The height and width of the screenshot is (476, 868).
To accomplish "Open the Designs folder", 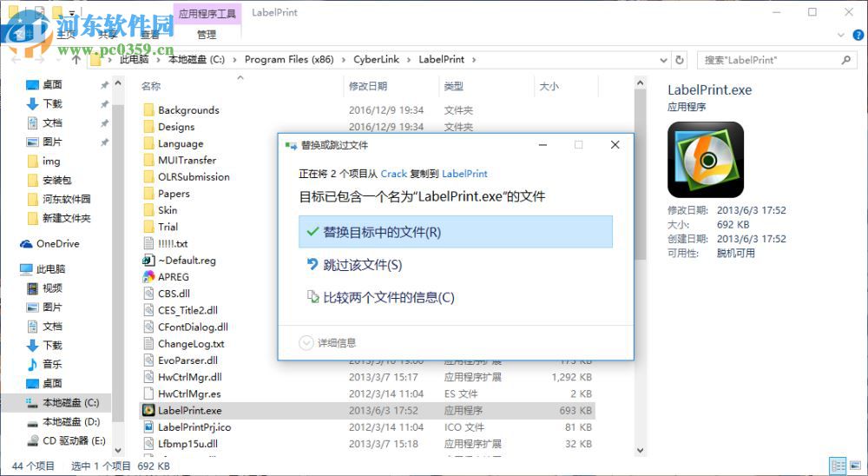I will point(176,126).
